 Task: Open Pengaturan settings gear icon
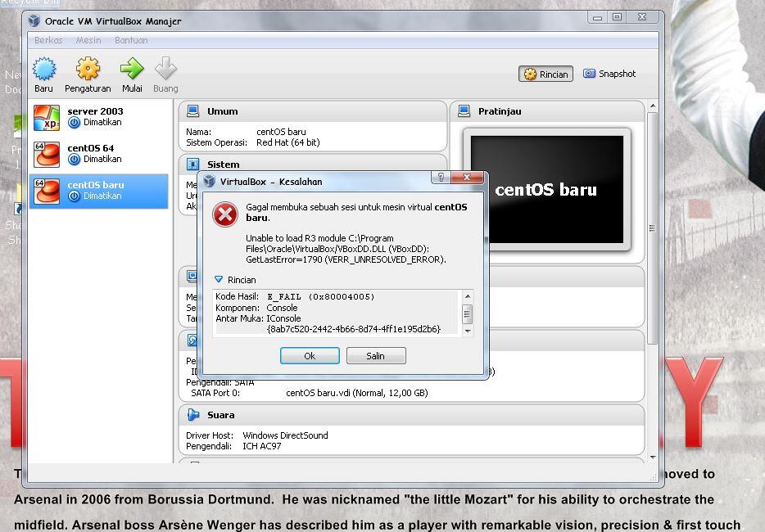(x=88, y=69)
